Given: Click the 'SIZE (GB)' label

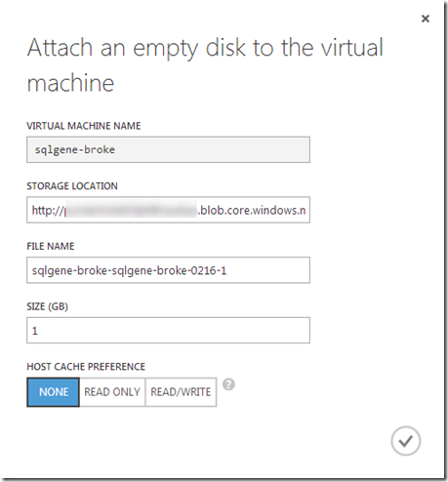Looking at the screenshot, I should 48,306.
